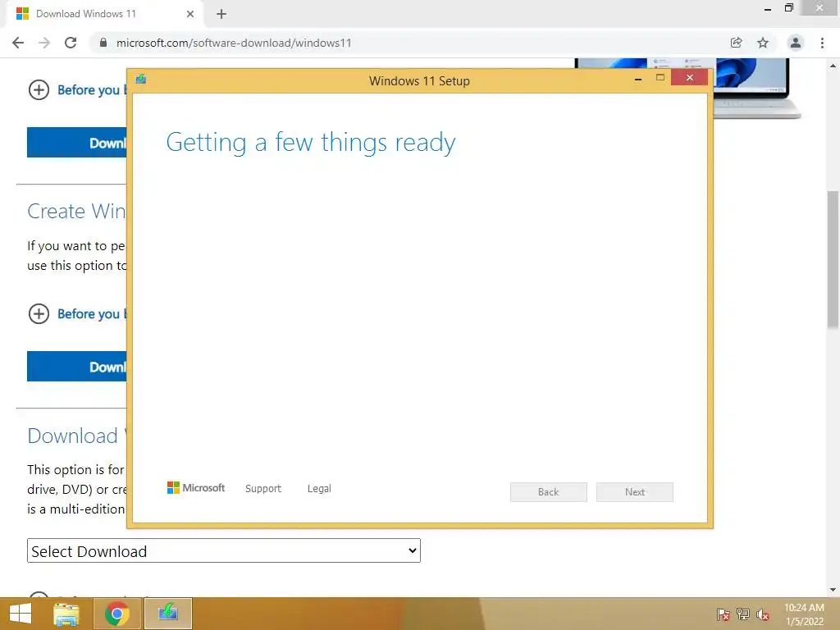
Task: Open the share this page icon
Action: tap(736, 43)
